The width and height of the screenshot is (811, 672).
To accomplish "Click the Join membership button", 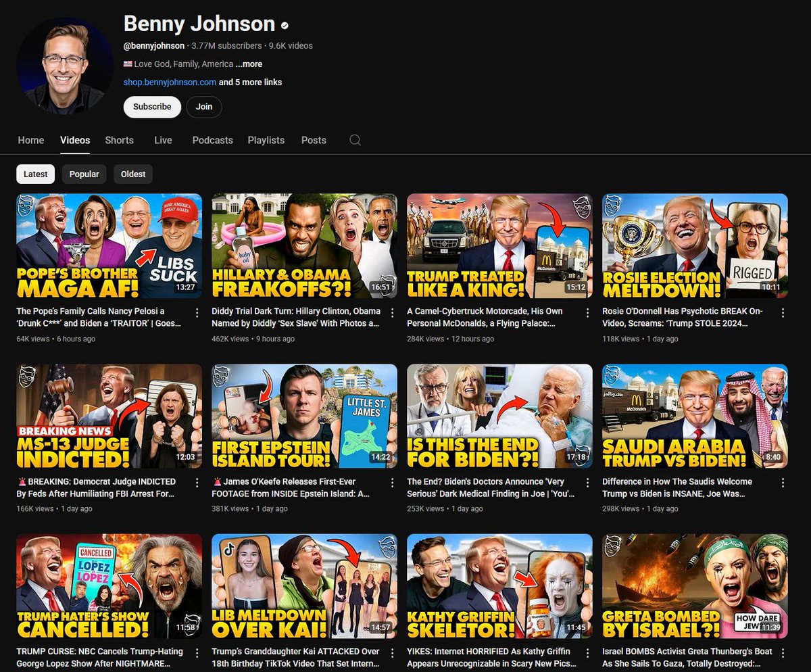I will [x=204, y=107].
